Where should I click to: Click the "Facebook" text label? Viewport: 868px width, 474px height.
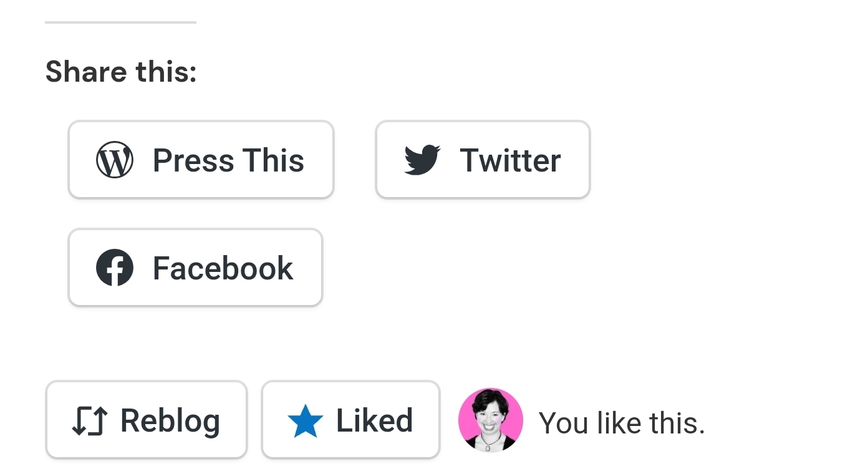pyautogui.click(x=223, y=268)
